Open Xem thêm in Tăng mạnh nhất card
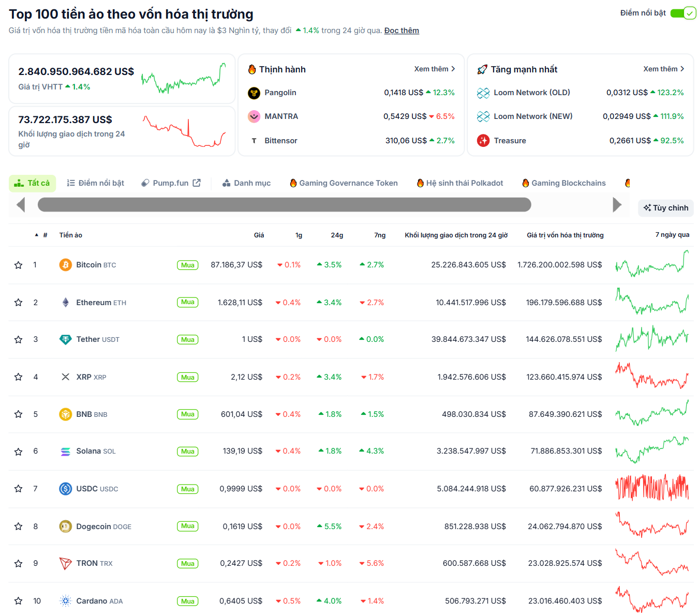The height and width of the screenshot is (616, 698). tap(664, 69)
